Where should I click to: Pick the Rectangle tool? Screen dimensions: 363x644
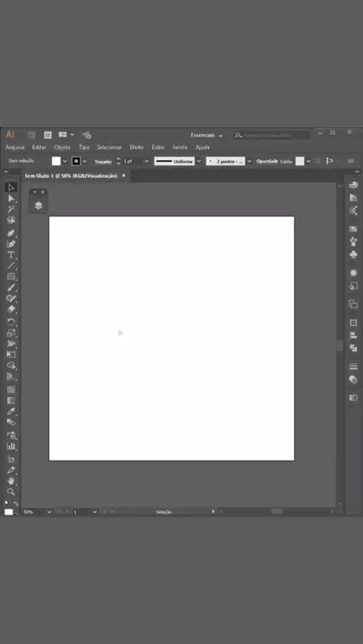point(11,276)
